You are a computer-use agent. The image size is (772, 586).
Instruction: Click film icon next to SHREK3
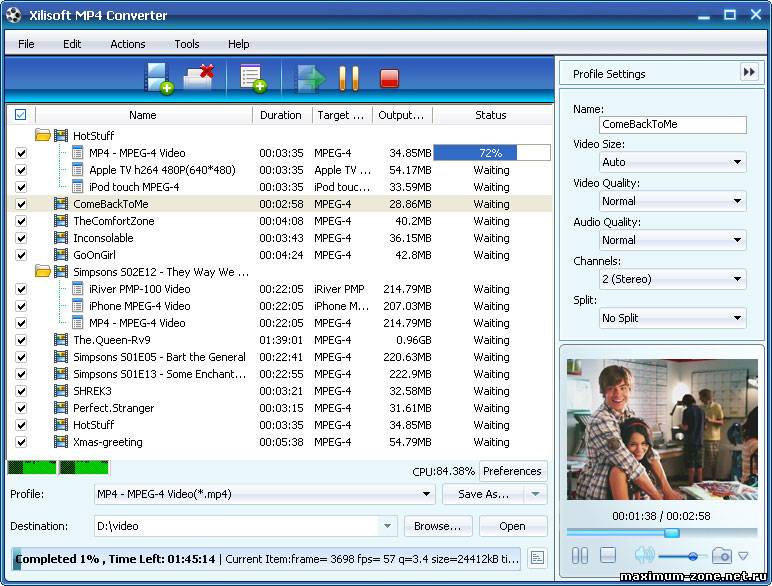pyautogui.click(x=61, y=391)
